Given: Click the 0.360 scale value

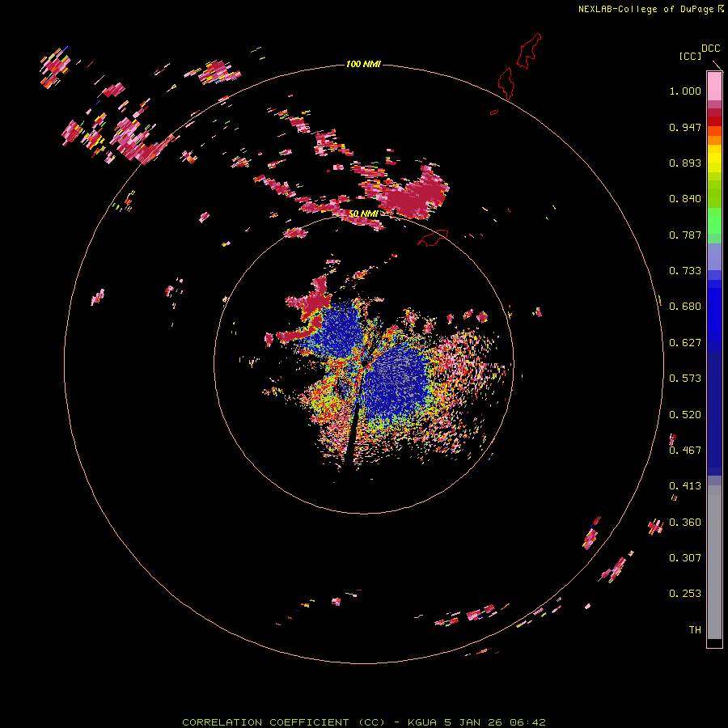Looking at the screenshot, I should tap(685, 523).
